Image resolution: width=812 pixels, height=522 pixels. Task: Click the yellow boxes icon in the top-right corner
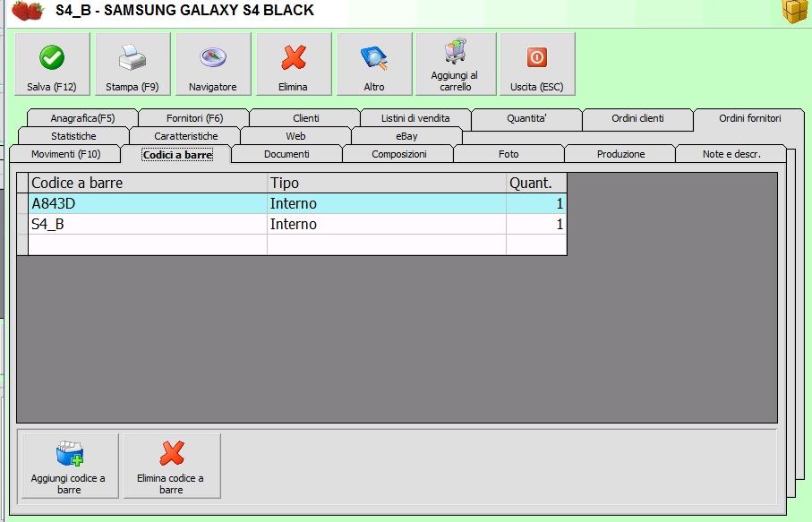[795, 11]
